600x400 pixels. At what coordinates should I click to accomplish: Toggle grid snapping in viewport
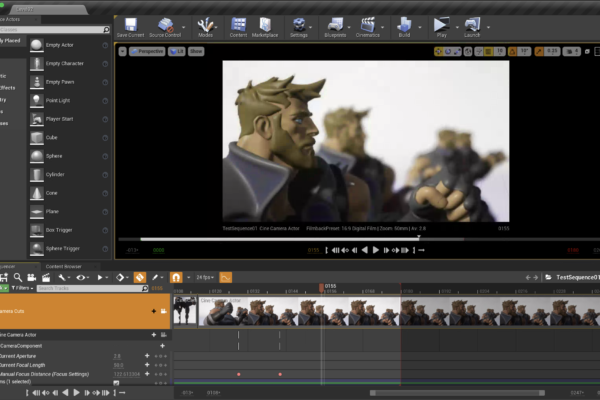488,51
